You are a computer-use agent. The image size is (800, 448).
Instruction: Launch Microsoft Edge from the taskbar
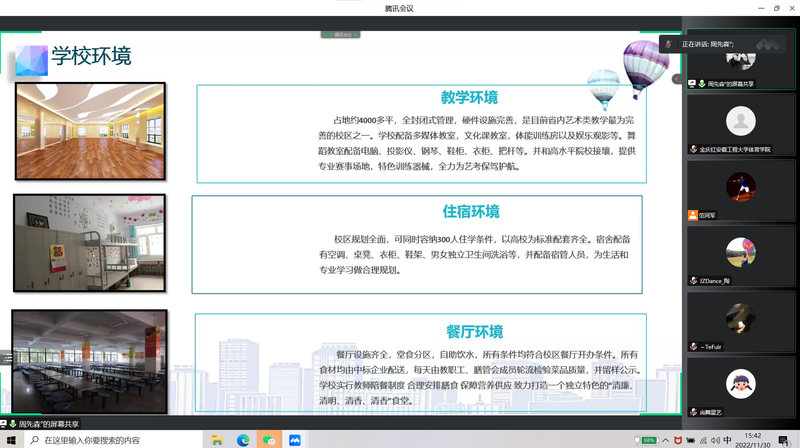243,440
